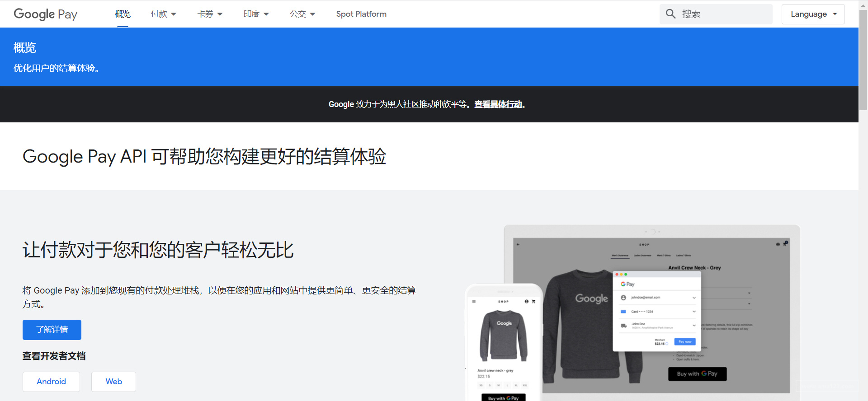Viewport: 868px width, 401px height.
Task: Click the search magnifier icon
Action: (671, 14)
